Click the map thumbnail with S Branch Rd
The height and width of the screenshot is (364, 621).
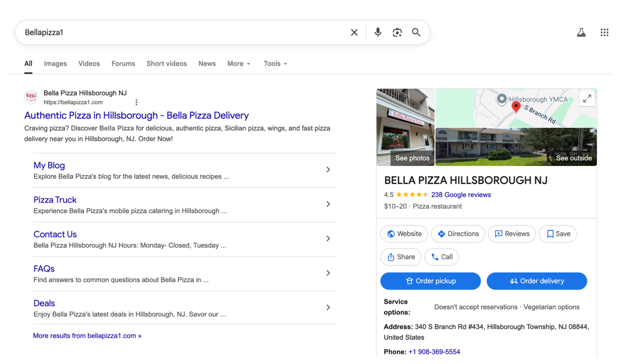click(x=516, y=108)
